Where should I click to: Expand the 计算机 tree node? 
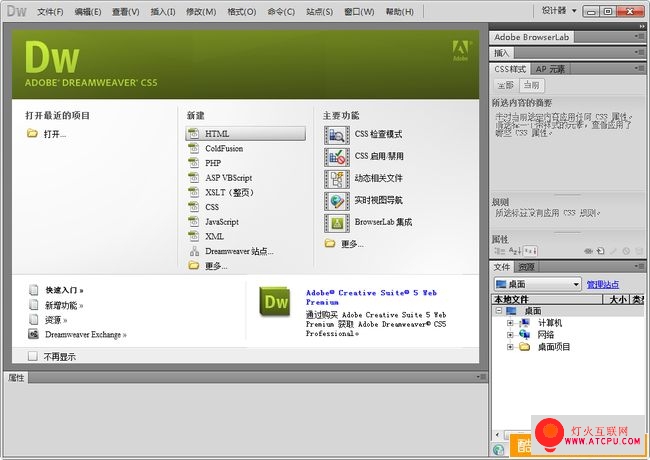pos(510,323)
